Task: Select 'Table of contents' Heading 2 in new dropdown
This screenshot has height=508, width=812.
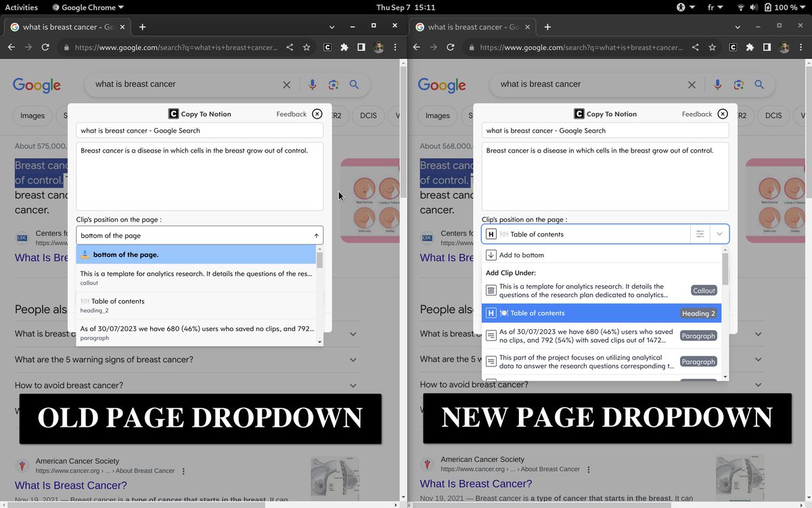Action: 601,313
